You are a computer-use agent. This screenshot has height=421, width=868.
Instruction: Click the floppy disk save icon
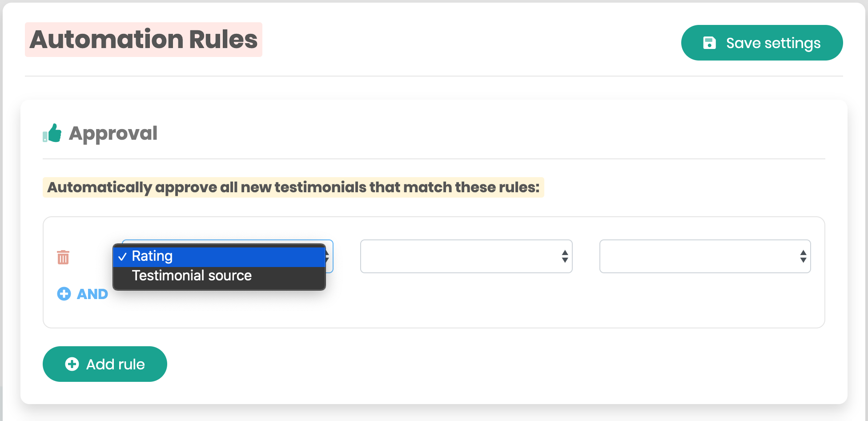coord(709,43)
